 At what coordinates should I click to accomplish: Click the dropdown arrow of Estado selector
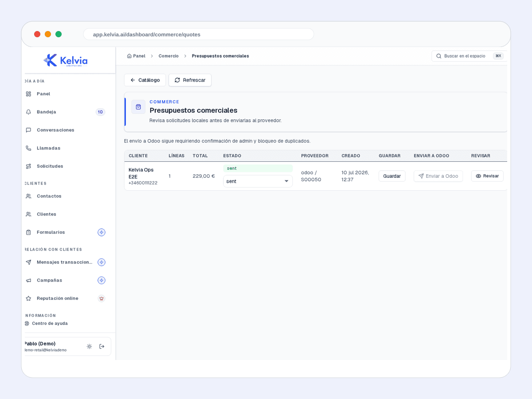click(286, 181)
